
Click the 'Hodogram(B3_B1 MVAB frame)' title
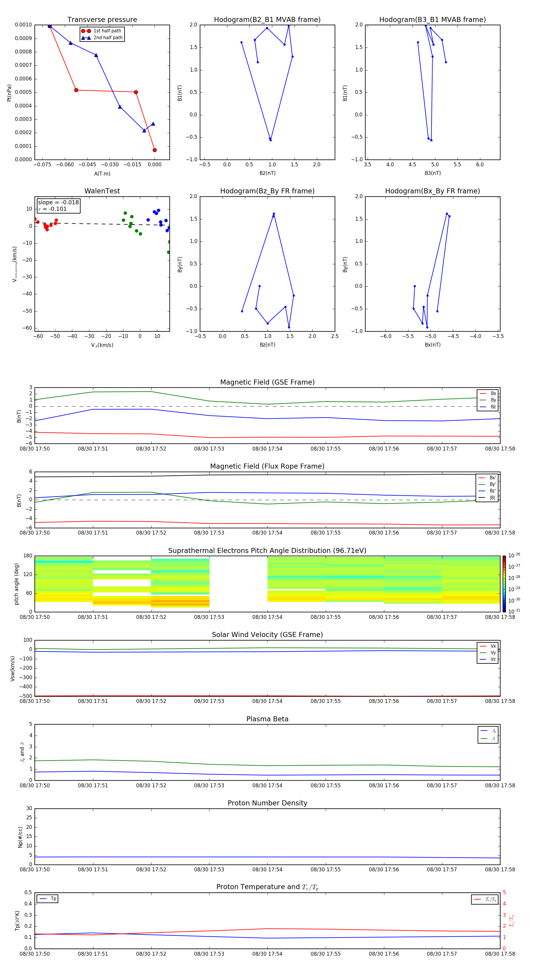pyautogui.click(x=432, y=20)
